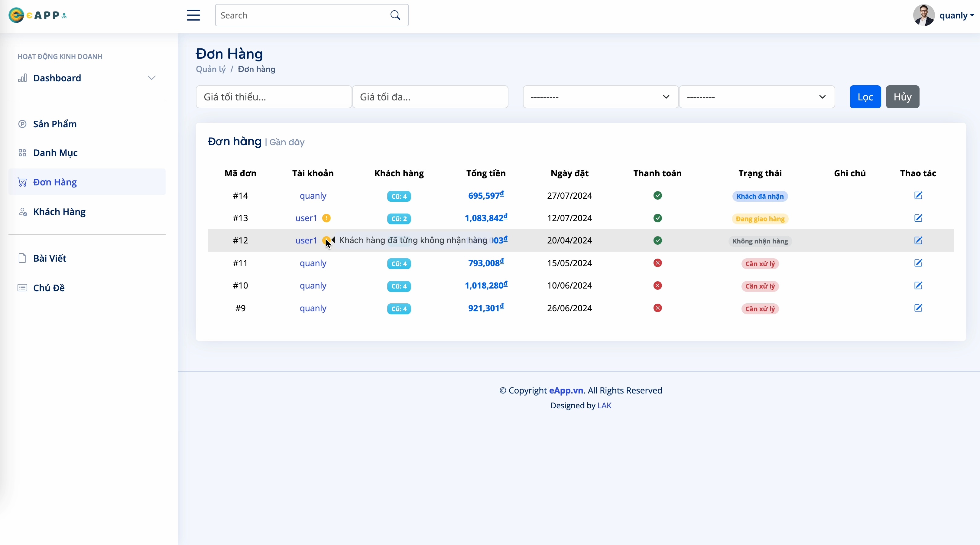Viewport: 980px width, 545px height.
Task: Click the edit icon for order #9
Action: point(918,308)
